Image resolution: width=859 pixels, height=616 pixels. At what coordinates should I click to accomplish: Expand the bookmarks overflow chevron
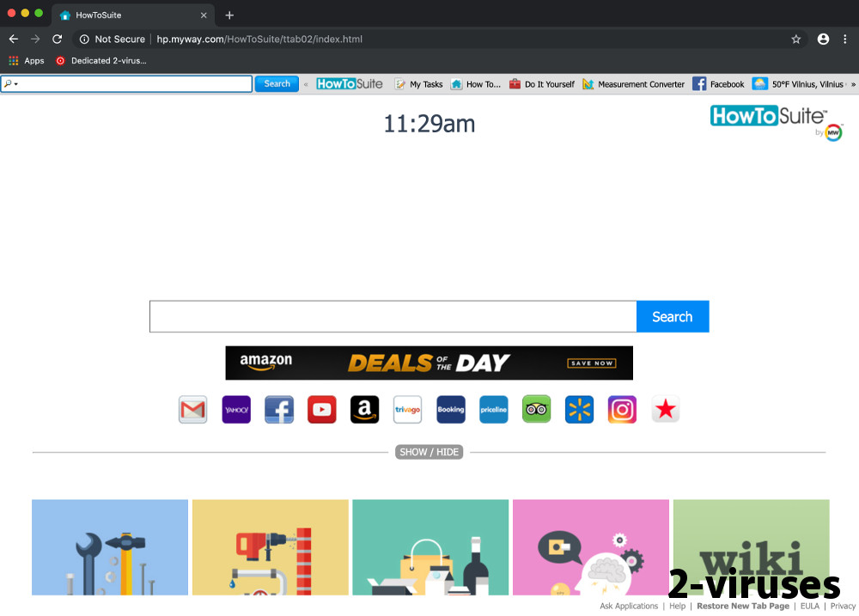[x=853, y=83]
